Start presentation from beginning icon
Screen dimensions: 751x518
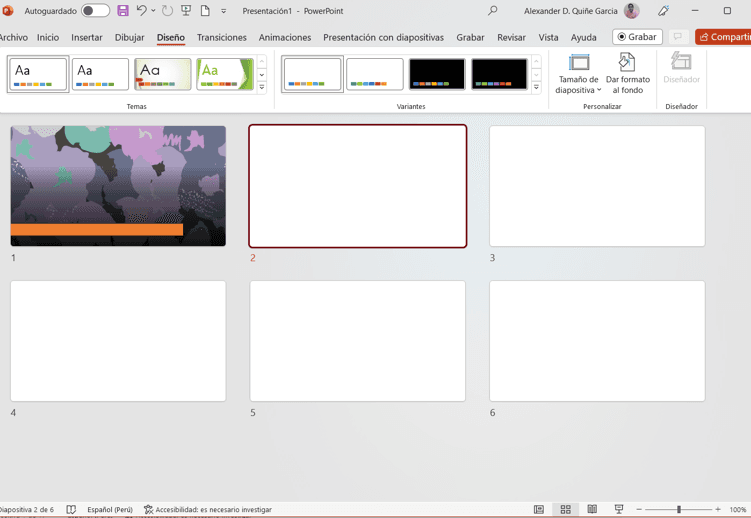tap(186, 11)
